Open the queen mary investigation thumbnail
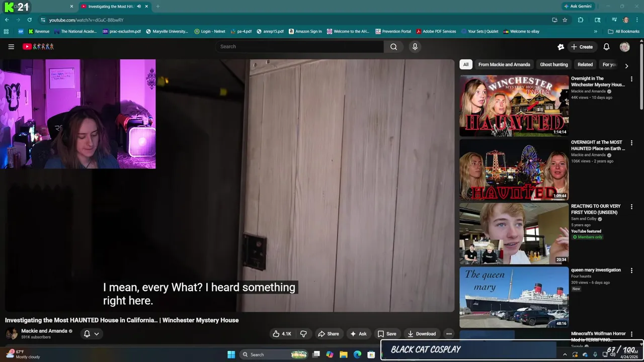The width and height of the screenshot is (644, 362). (x=514, y=297)
